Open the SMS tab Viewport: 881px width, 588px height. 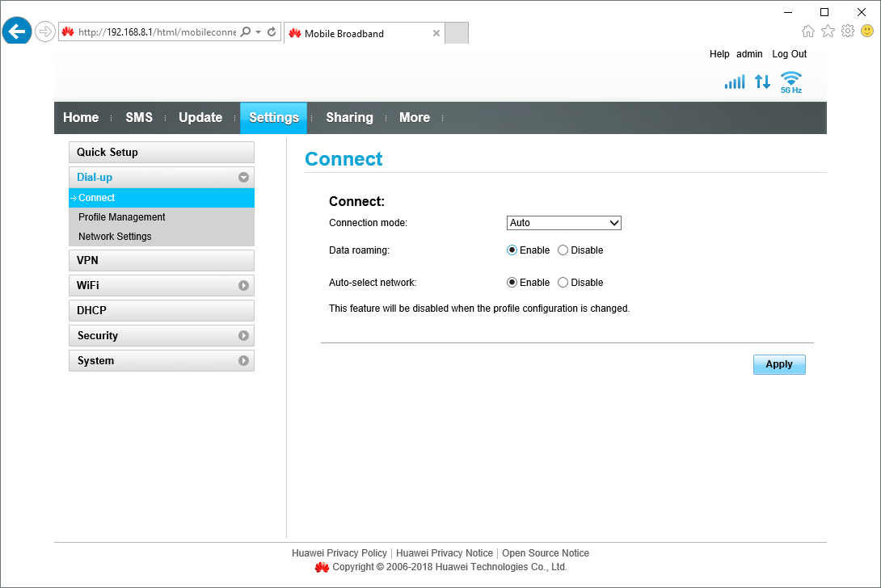coord(139,118)
